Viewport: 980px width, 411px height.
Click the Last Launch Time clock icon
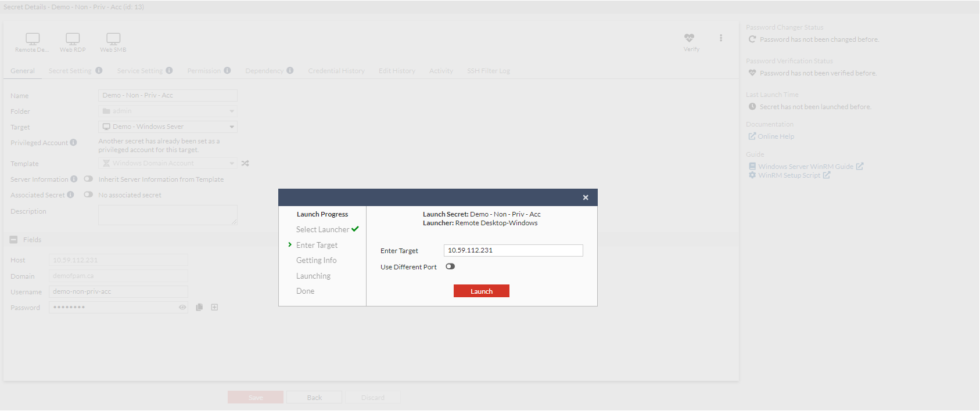(x=752, y=106)
